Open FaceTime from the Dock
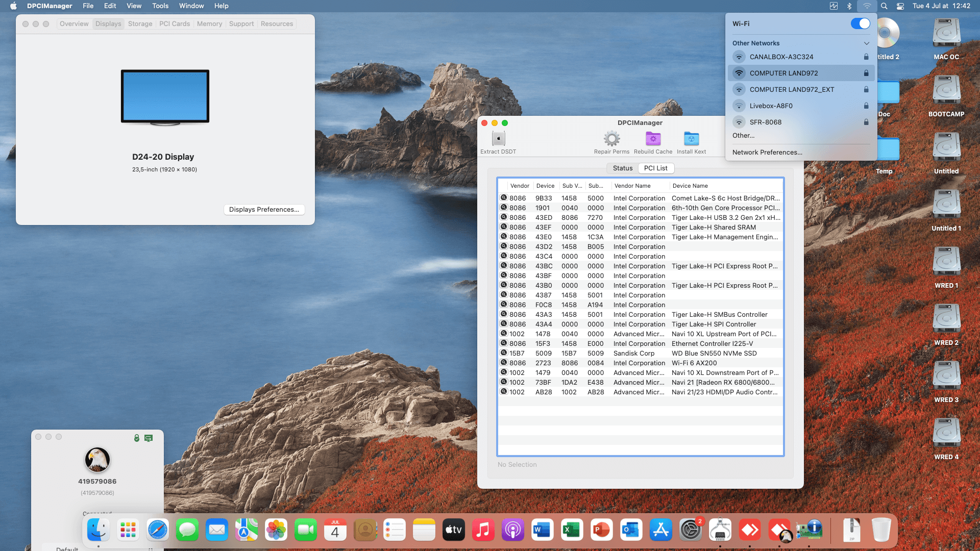Screen dimensions: 980x551 click(x=305, y=531)
